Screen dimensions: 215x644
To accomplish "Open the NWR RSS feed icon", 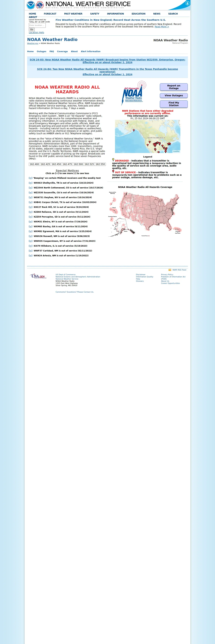I will click(x=170, y=270).
